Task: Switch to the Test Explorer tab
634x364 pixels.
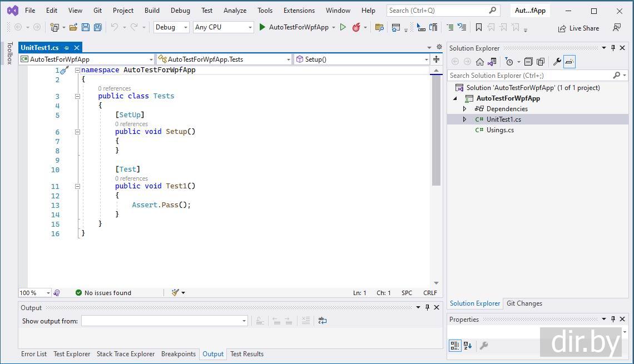Action: point(72,354)
